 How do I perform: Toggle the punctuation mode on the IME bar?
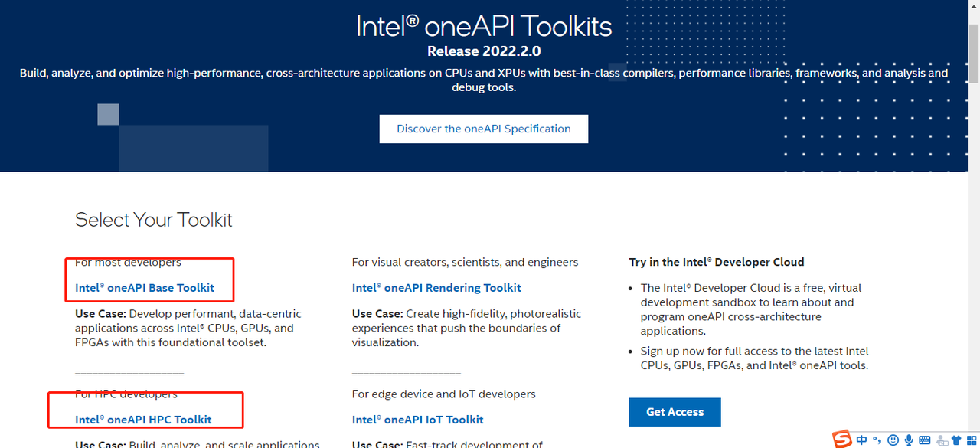877,440
